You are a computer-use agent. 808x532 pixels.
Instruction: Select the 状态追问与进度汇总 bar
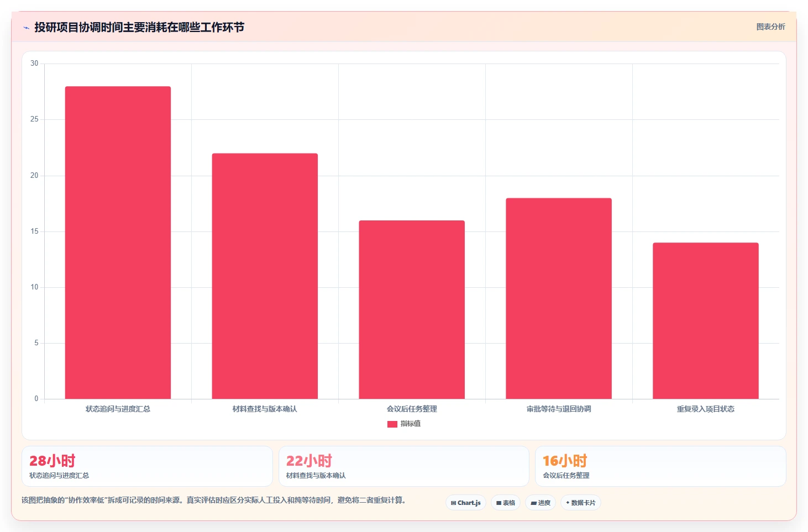point(118,243)
